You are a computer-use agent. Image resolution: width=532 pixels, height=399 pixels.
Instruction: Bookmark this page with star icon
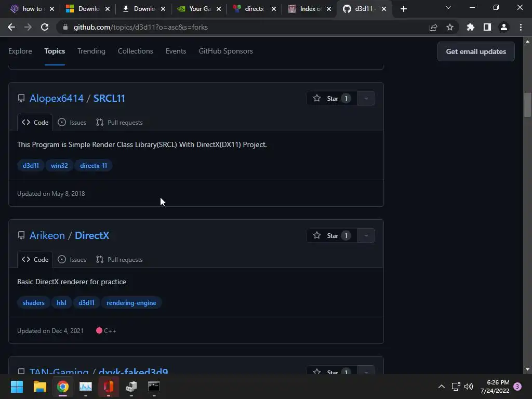click(x=450, y=27)
